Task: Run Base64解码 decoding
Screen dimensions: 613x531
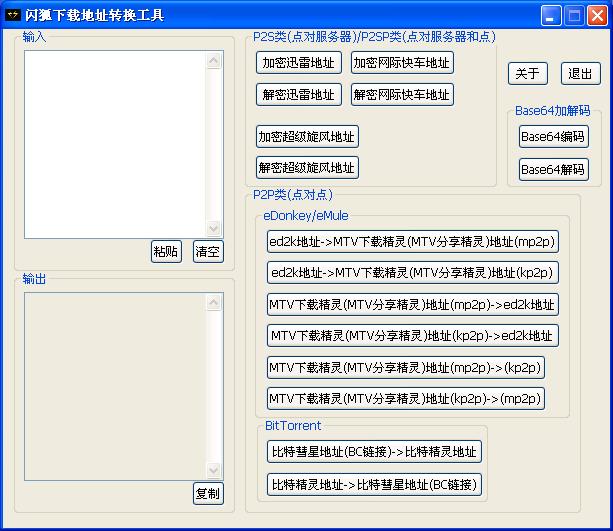Action: click(x=553, y=169)
